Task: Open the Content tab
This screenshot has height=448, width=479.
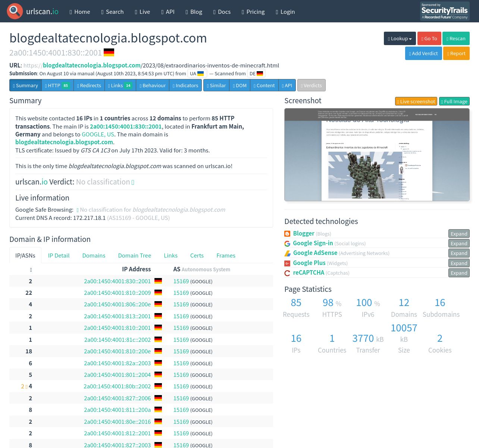Action: click(264, 85)
